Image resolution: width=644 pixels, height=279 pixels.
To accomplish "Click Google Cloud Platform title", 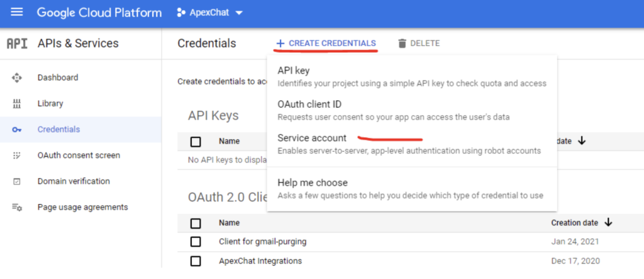I will (99, 13).
